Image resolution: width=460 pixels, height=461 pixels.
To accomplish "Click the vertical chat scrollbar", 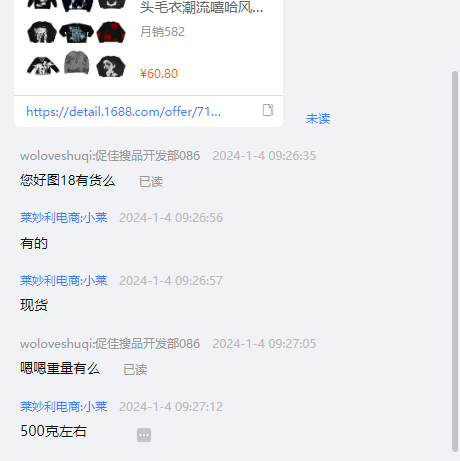I will pyautogui.click(x=455, y=261).
